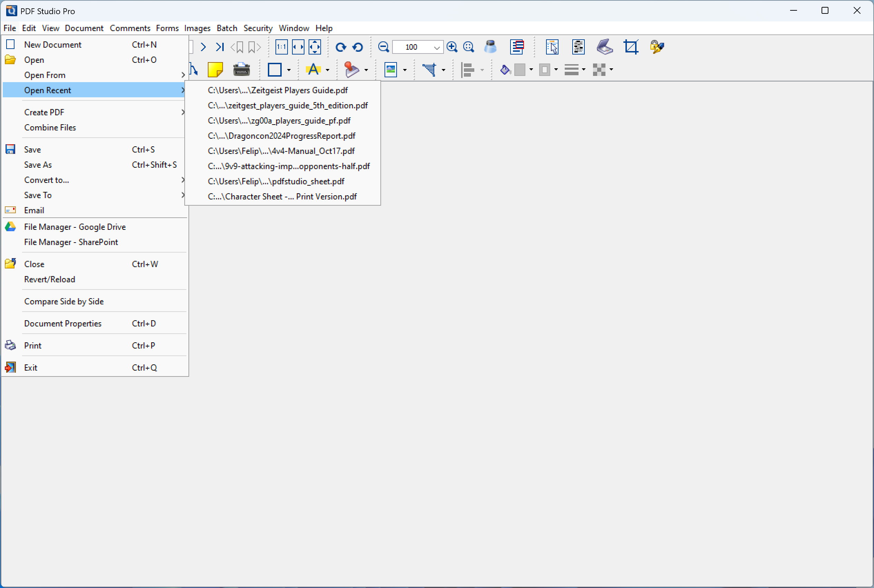Select the Rubber Stamp tool
The width and height of the screenshot is (874, 588).
352,70
